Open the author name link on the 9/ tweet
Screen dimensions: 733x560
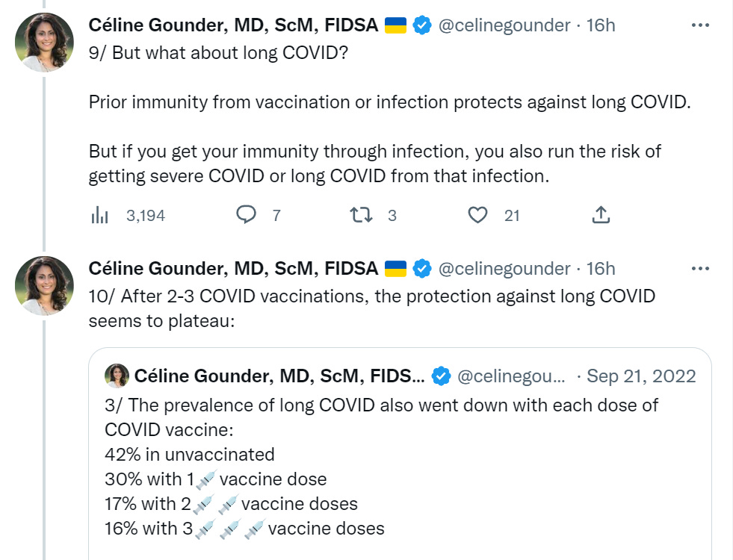click(x=233, y=25)
